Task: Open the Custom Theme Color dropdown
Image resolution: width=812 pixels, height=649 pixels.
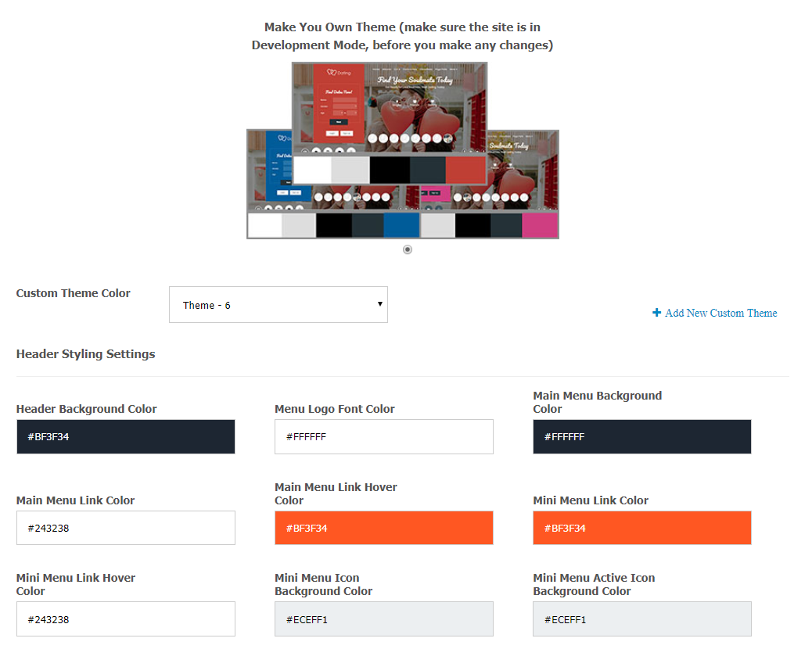Action: point(278,304)
